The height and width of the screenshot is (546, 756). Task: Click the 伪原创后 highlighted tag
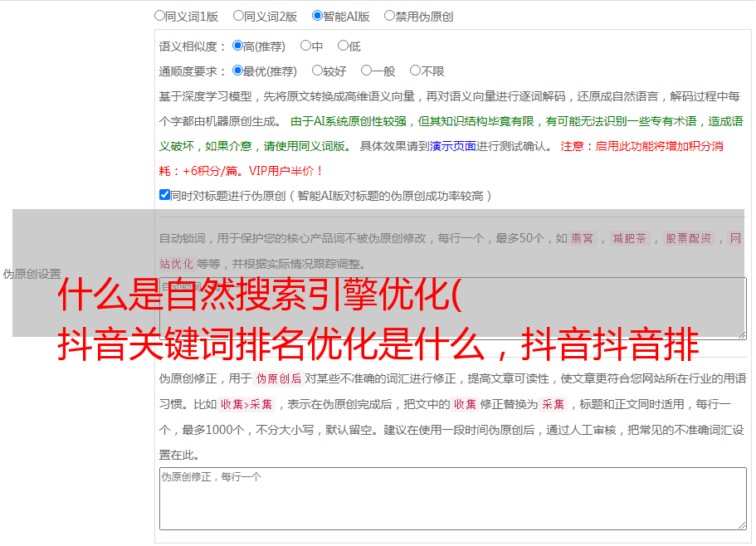click(x=279, y=378)
